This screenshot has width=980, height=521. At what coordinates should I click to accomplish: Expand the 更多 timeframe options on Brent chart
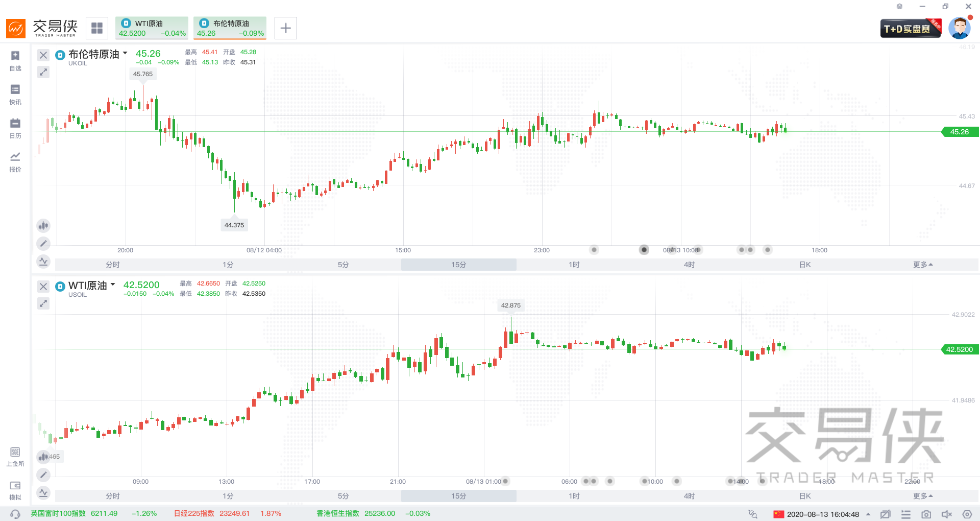click(923, 265)
